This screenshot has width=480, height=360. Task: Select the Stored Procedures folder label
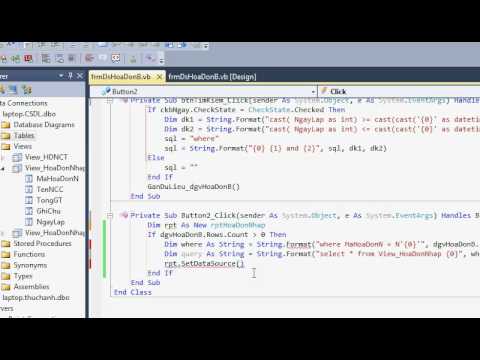tap(42, 244)
